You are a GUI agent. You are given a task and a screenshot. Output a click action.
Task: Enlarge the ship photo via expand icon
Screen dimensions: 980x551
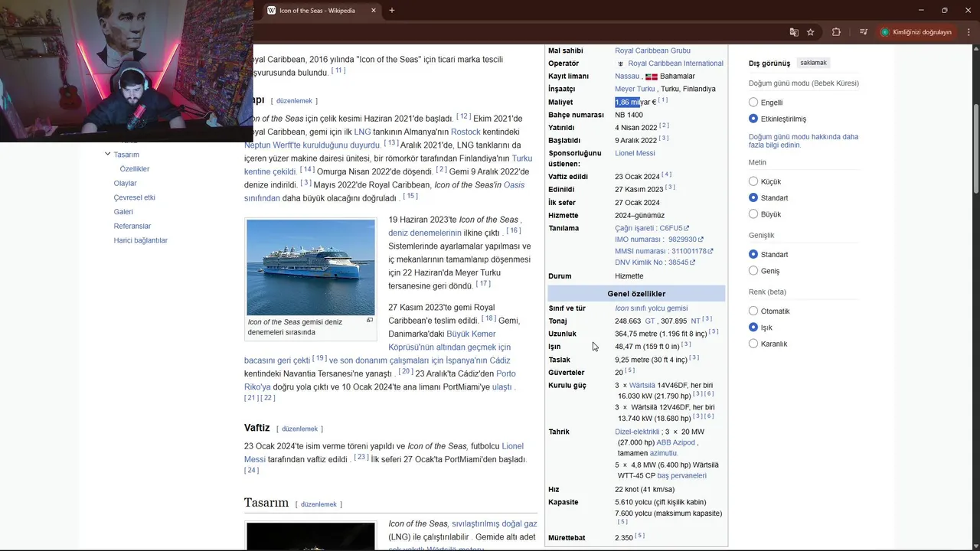coord(370,321)
